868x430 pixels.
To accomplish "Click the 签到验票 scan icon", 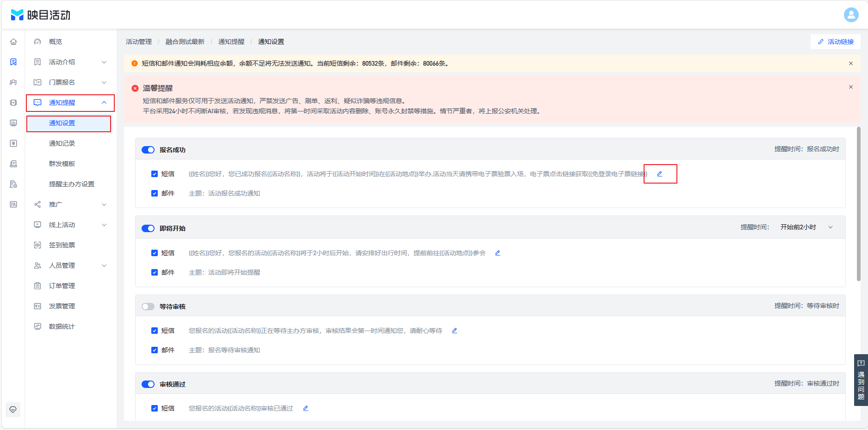I will (37, 245).
